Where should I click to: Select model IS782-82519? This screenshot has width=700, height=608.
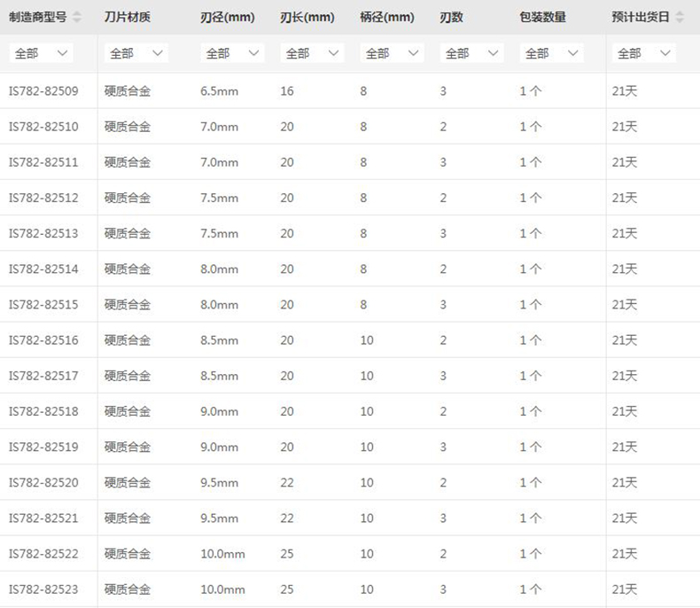pos(43,448)
